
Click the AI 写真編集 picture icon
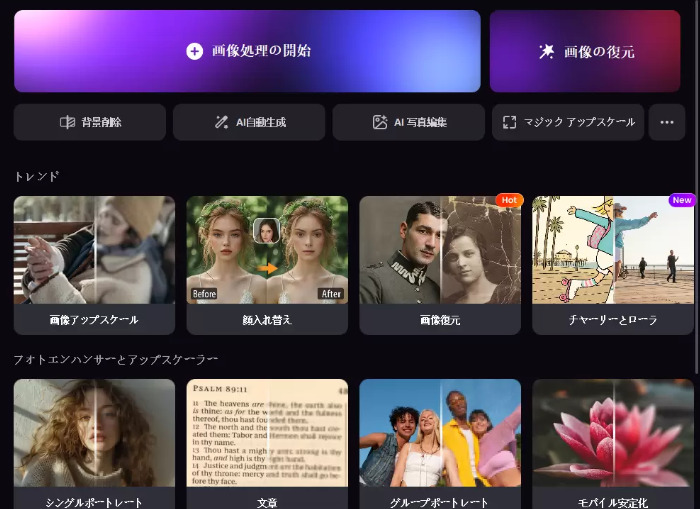(x=380, y=122)
